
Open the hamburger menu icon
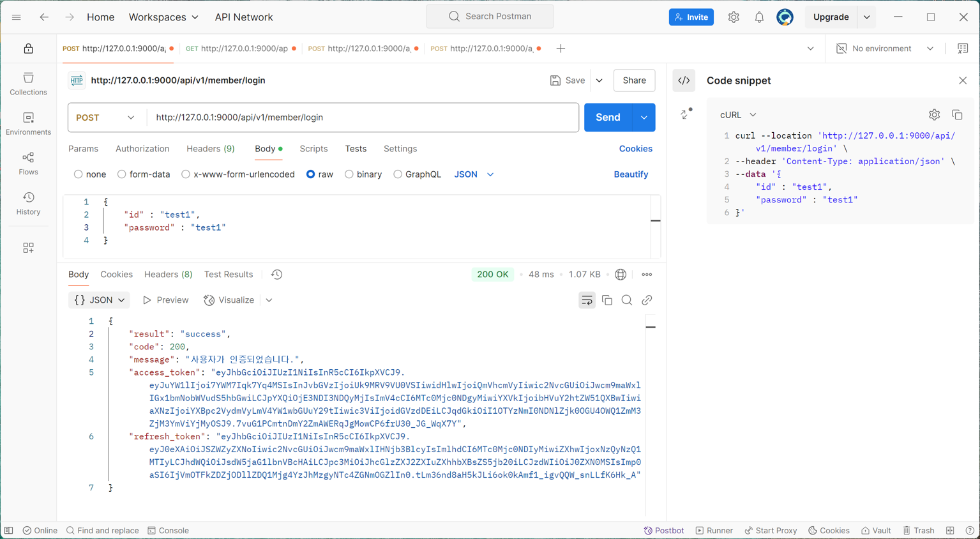[x=17, y=17]
